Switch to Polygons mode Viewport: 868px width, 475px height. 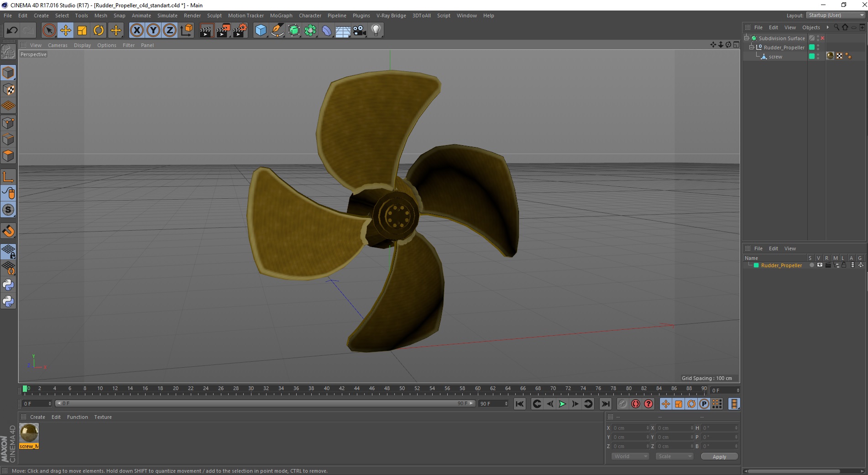[8, 155]
